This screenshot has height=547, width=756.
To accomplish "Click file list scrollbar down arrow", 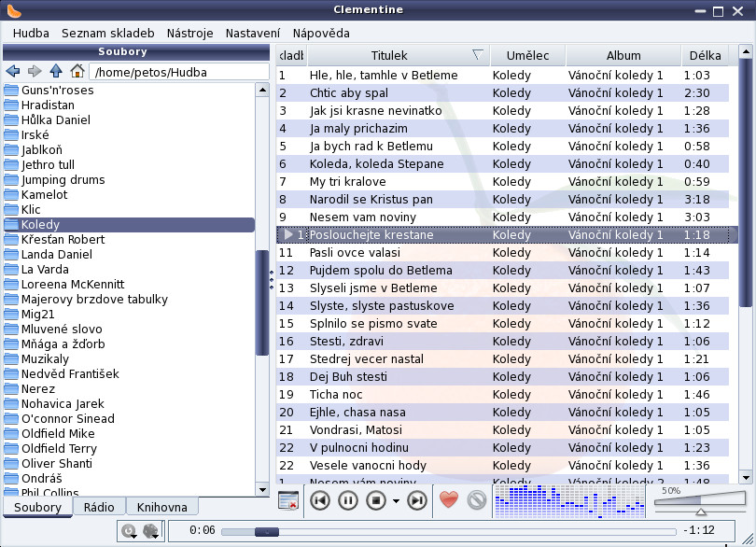I will pyautogui.click(x=262, y=490).
